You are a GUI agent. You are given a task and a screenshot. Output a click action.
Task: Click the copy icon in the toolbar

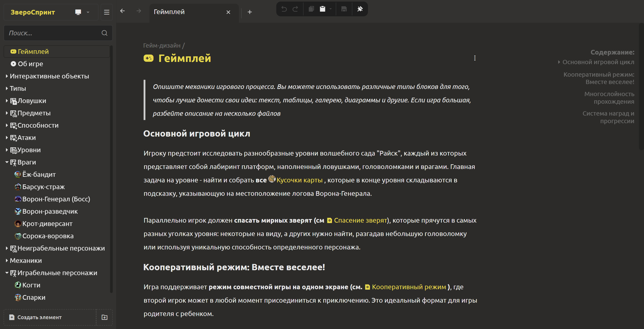(311, 9)
